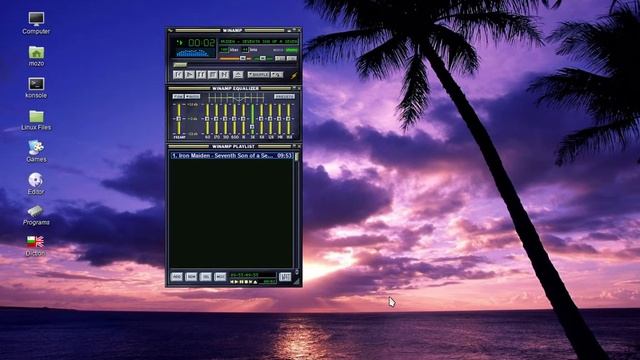
Task: Launch the konsole desktop icon
Action: [x=36, y=88]
